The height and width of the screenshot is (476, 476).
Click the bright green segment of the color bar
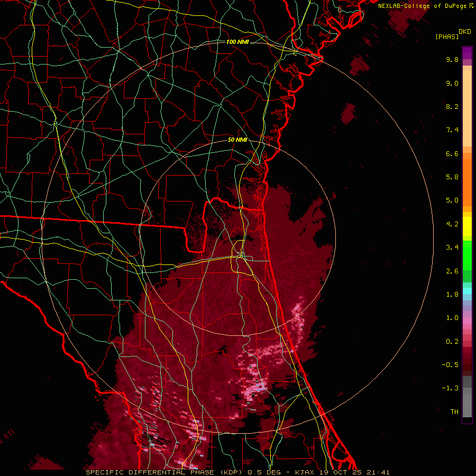(x=467, y=255)
